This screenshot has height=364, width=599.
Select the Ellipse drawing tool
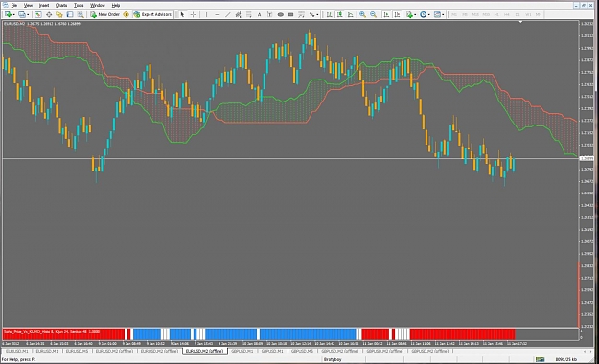tap(281, 14)
